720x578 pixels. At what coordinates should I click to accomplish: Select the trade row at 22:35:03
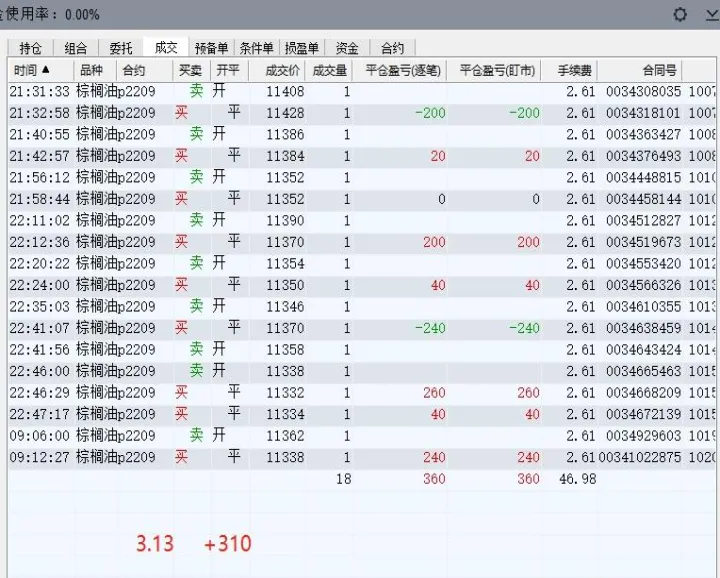[x=361, y=307]
